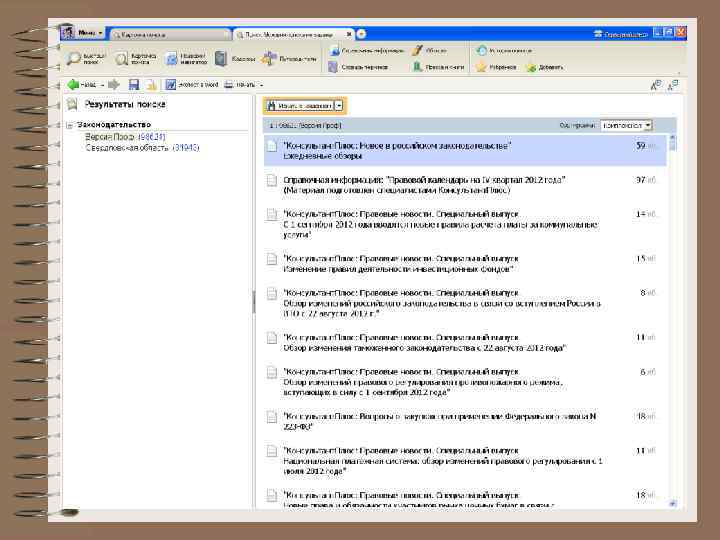Collapse the Законодательство tree node
720x540 pixels.
[x=70, y=125]
